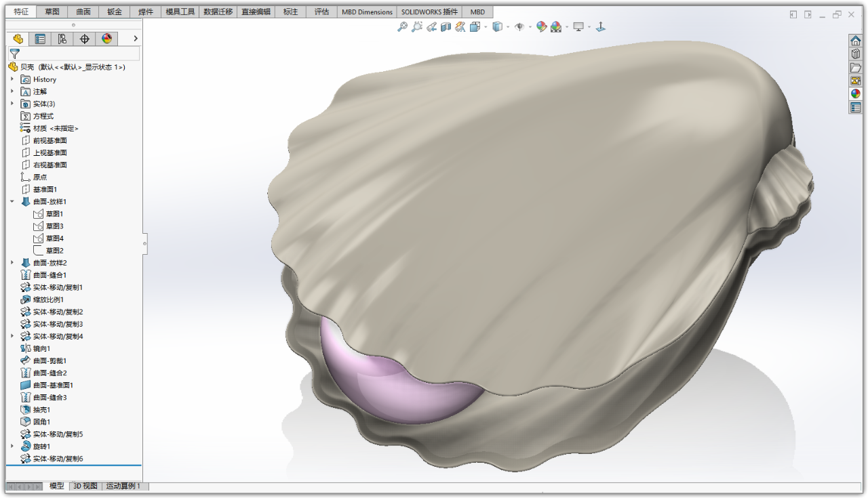This screenshot has width=868, height=498.
Task: Open the PropertyManager panel tab
Action: point(40,39)
